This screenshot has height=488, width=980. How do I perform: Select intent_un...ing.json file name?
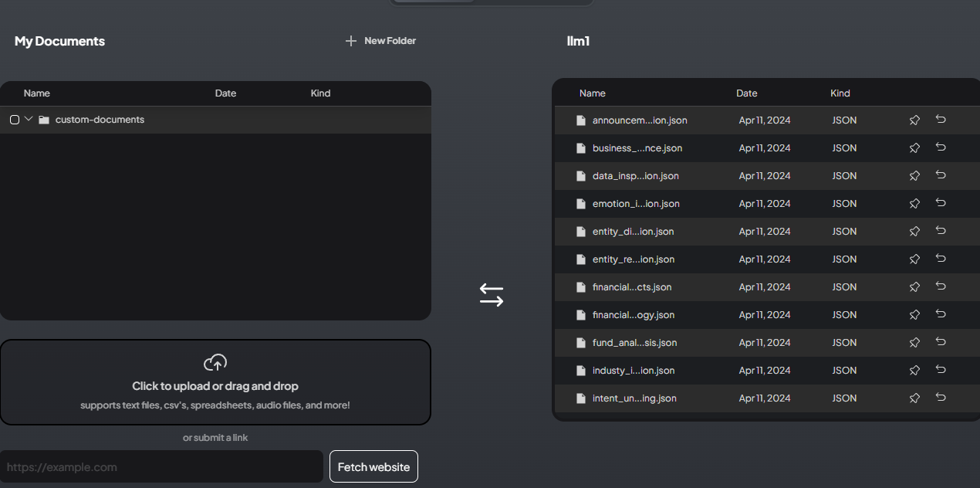click(634, 398)
